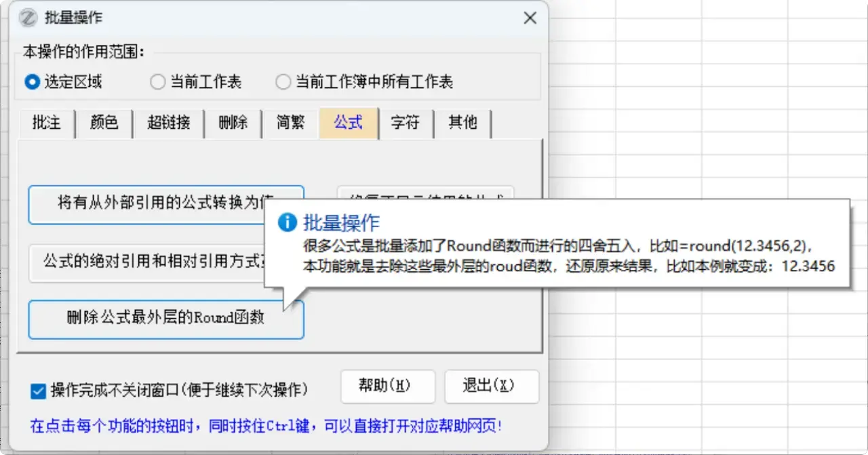Viewport: 868px width, 455px height.
Task: Select the 当前工作簿中所有工作表 option
Action: [283, 81]
